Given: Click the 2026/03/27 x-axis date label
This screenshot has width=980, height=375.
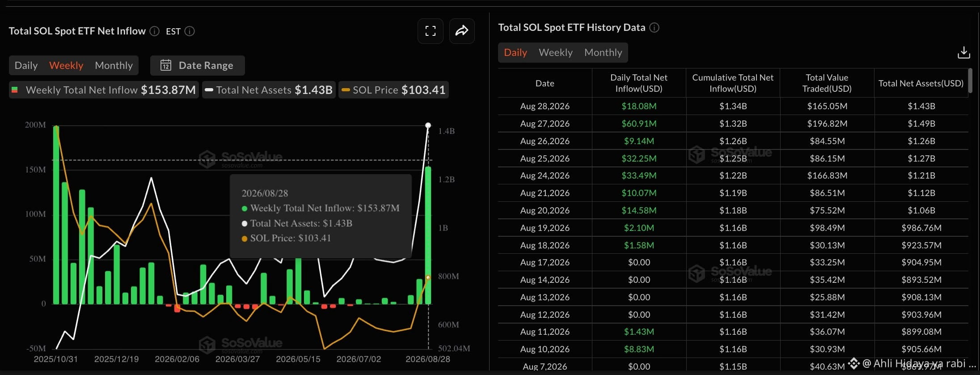Looking at the screenshot, I should click(x=237, y=359).
